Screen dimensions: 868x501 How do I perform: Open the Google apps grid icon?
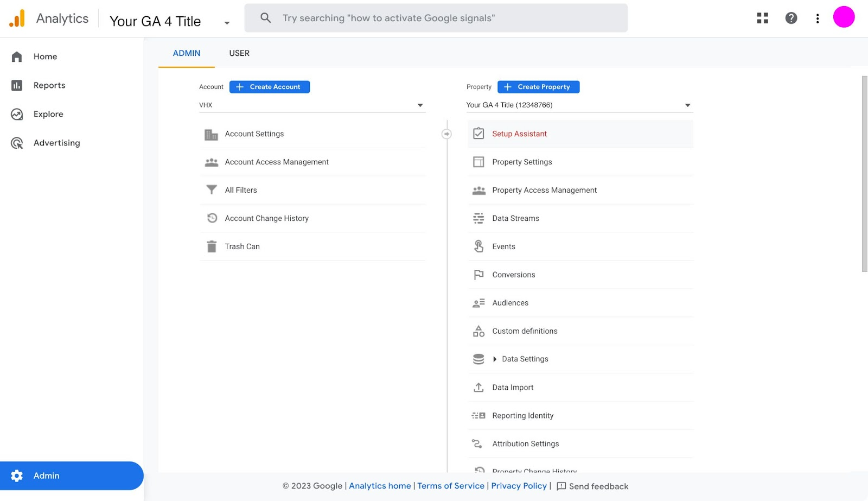[762, 18]
